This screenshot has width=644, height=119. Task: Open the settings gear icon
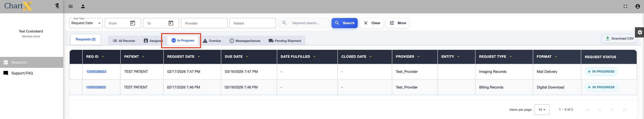click(x=640, y=32)
